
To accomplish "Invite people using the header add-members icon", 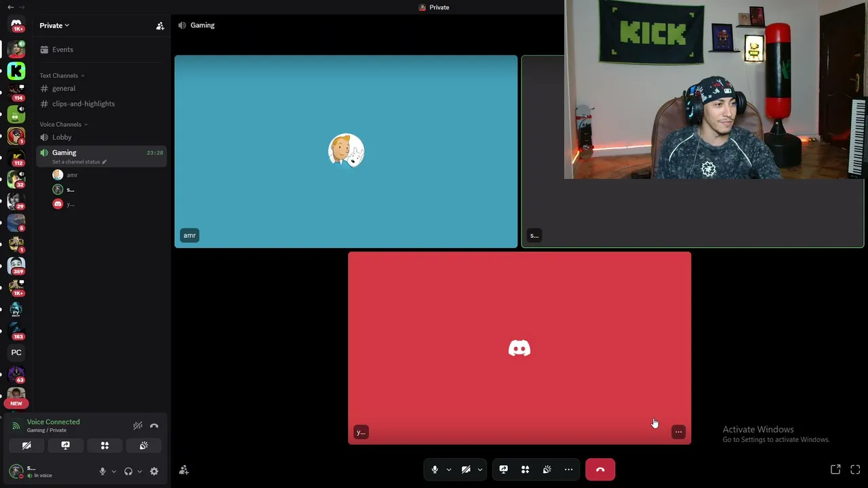I will (x=160, y=26).
